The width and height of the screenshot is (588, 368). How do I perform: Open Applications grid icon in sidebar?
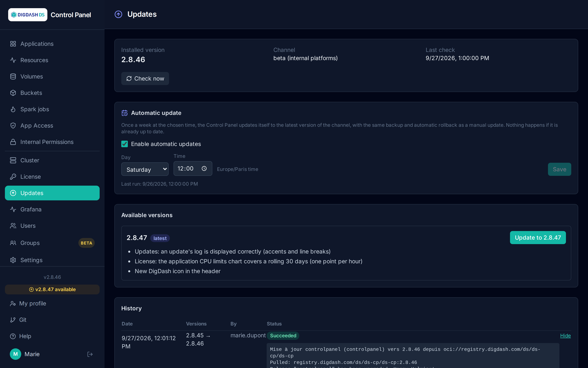13,44
